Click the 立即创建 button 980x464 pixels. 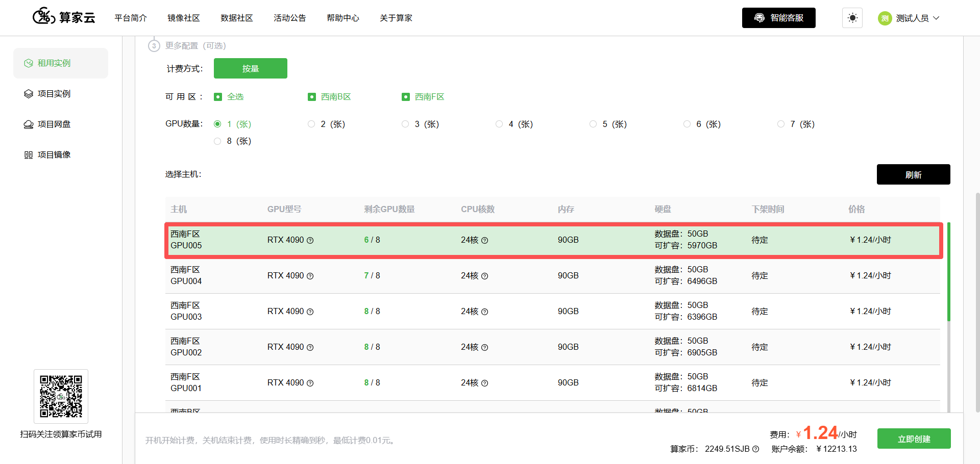pyautogui.click(x=914, y=439)
